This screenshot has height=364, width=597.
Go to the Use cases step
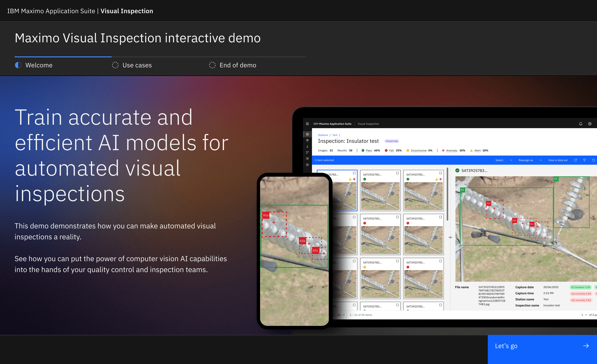(132, 65)
